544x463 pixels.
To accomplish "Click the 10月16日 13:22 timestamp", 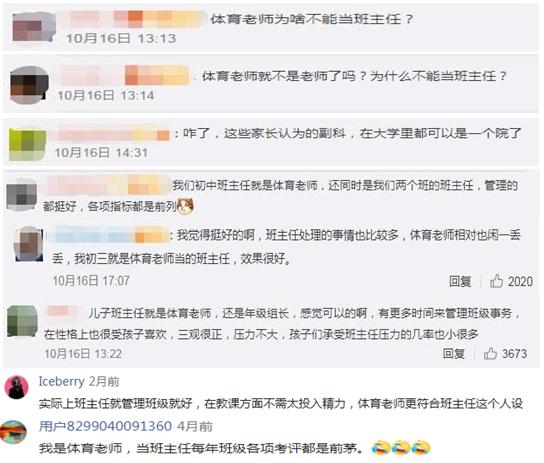I will [x=83, y=354].
